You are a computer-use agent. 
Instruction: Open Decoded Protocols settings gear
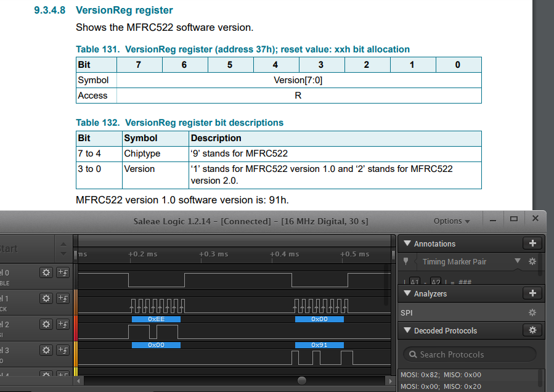(x=532, y=330)
